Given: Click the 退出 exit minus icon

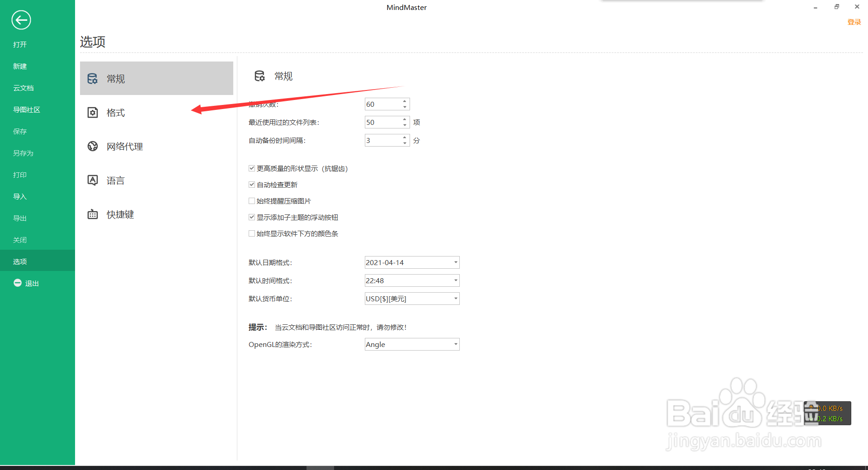Looking at the screenshot, I should click(18, 283).
